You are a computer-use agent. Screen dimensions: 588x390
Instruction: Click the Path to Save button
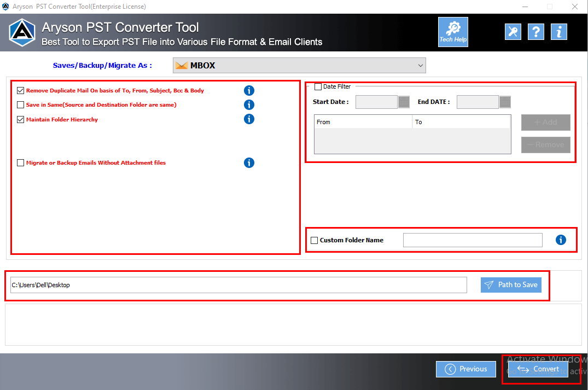pos(511,285)
